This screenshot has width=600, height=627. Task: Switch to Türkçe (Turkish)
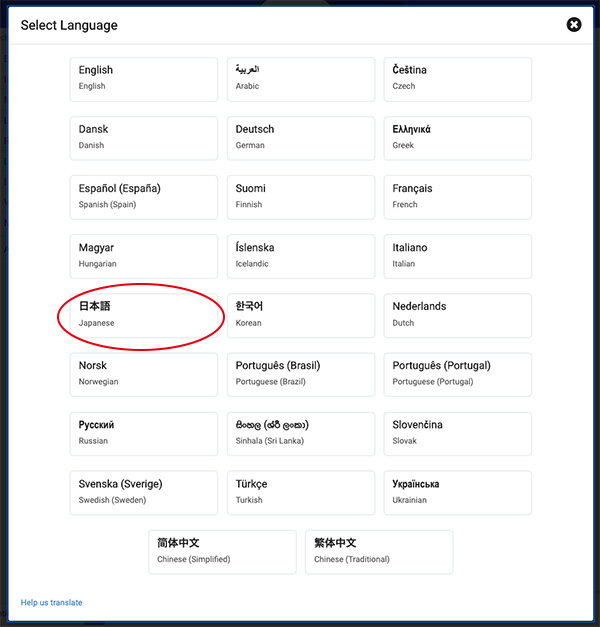coord(301,492)
